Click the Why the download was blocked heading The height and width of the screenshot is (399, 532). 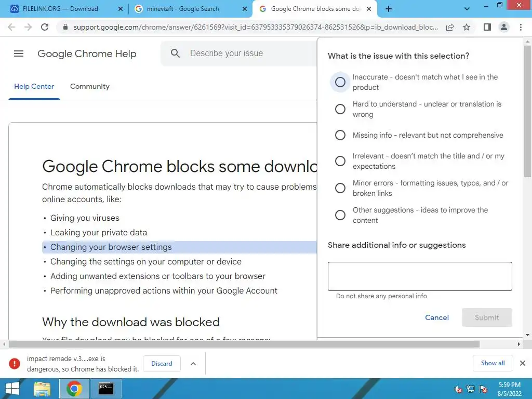(x=131, y=322)
